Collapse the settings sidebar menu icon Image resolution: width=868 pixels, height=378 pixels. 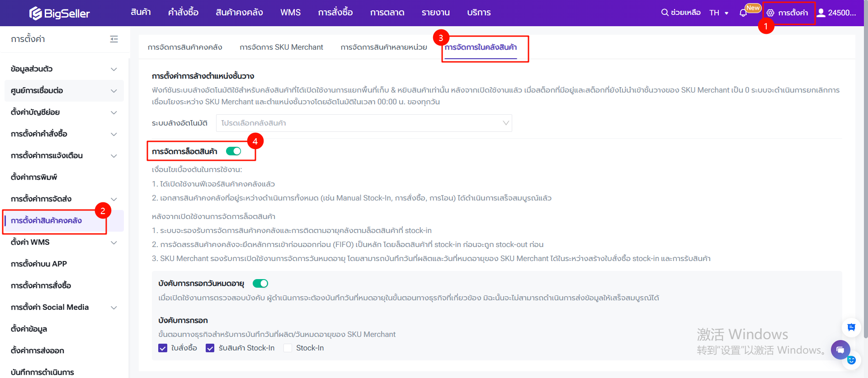point(114,39)
